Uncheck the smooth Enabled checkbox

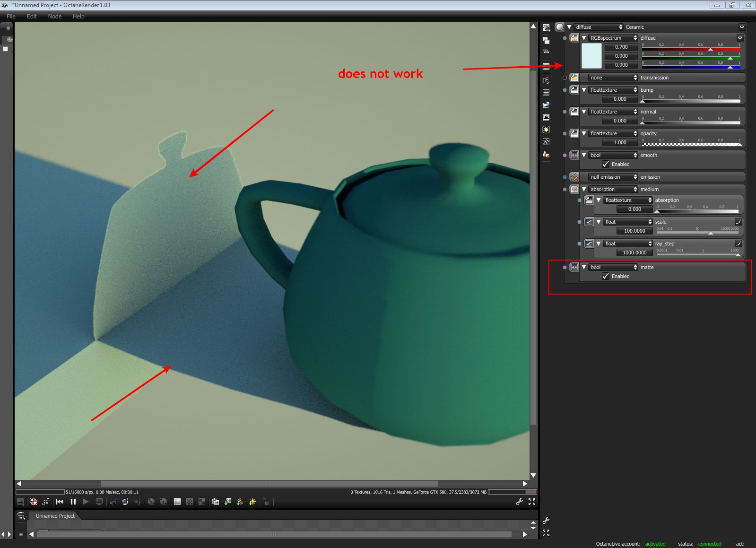click(606, 164)
